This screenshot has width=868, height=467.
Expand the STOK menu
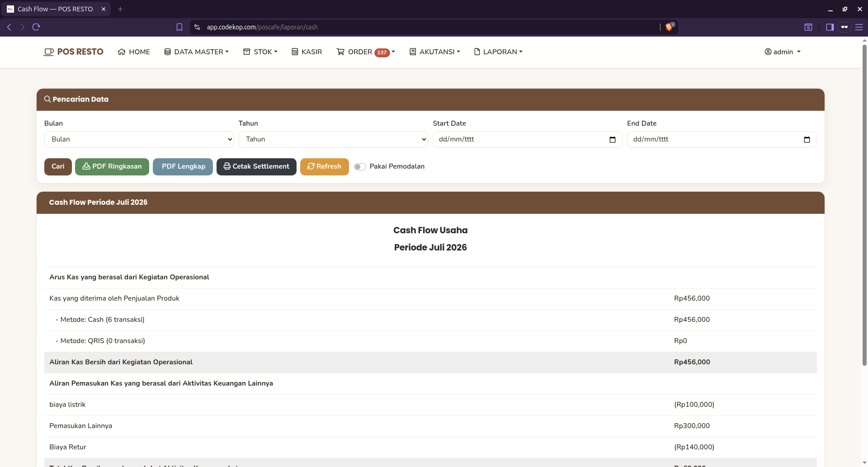pyautogui.click(x=260, y=52)
